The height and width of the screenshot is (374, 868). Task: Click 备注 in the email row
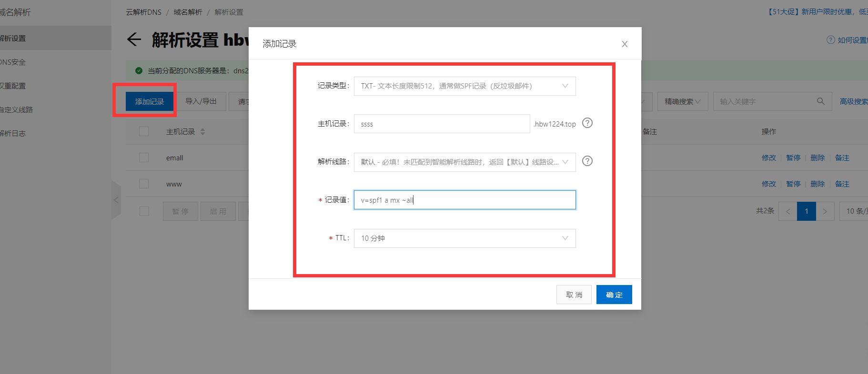[842, 157]
